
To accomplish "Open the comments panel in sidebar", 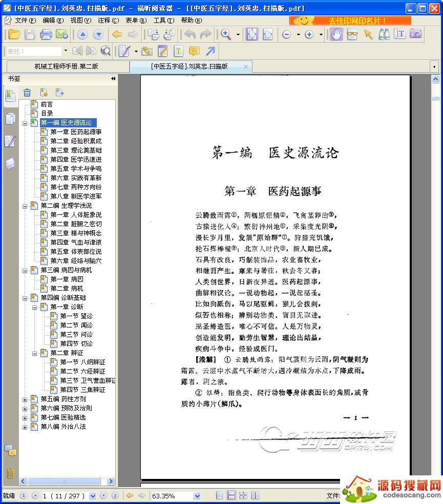I will pyautogui.click(x=10, y=451).
